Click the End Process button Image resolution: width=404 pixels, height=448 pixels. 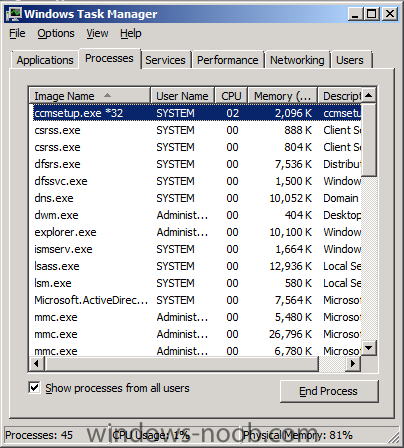(x=329, y=391)
